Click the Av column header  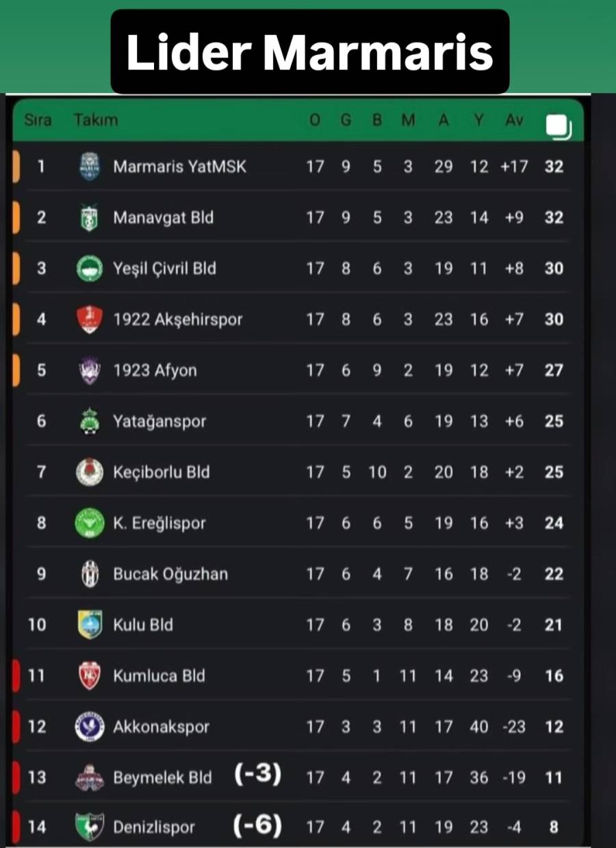(x=514, y=120)
